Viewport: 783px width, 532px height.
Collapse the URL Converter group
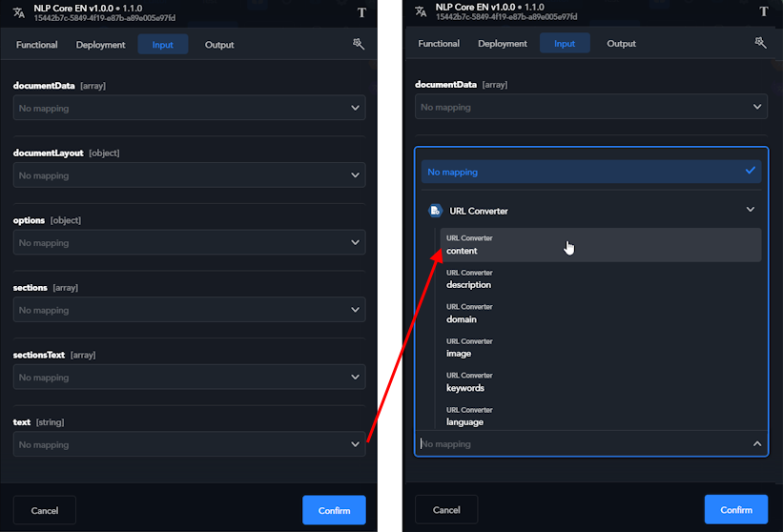750,210
